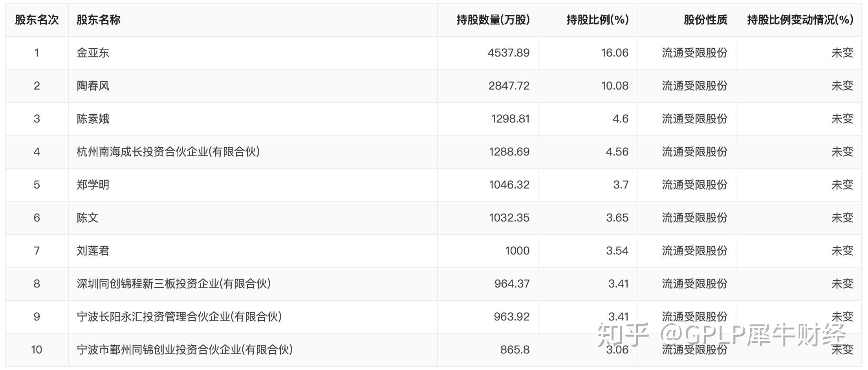868x370 pixels.
Task: Click the 持股比例变动情况(%) column header
Action: point(800,20)
